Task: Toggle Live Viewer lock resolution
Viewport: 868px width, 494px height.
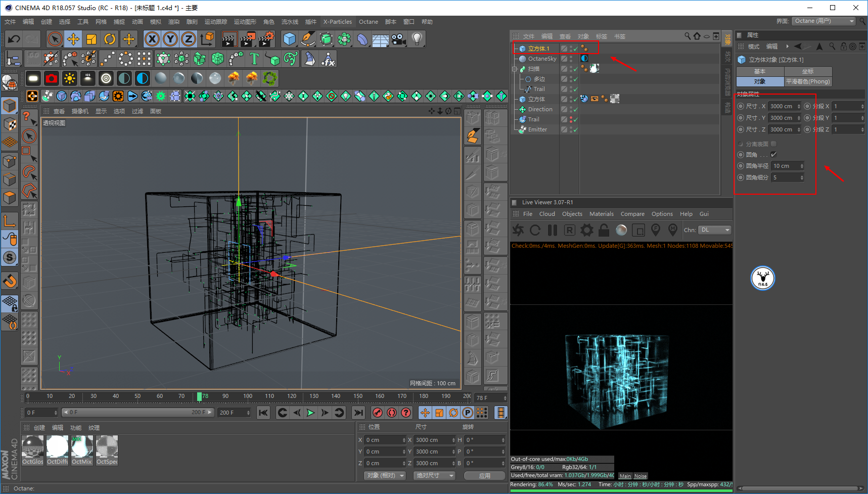Action: 604,230
